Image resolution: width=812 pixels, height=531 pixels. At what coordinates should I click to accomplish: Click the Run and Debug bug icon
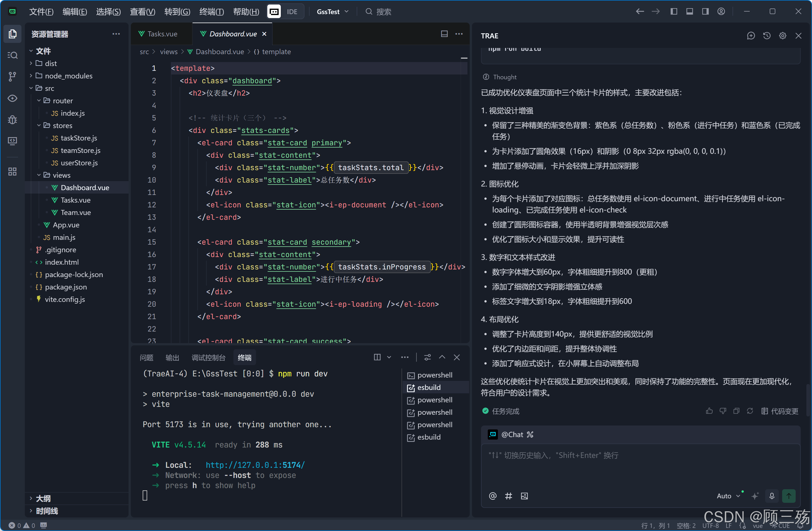pos(12,120)
